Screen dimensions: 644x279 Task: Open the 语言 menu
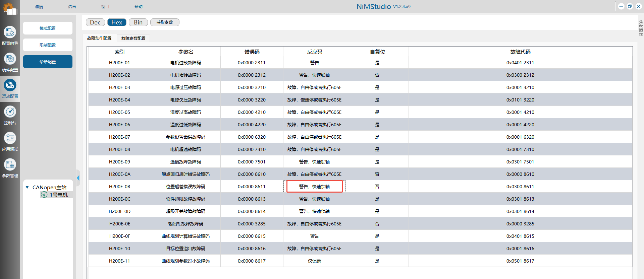pyautogui.click(x=72, y=7)
